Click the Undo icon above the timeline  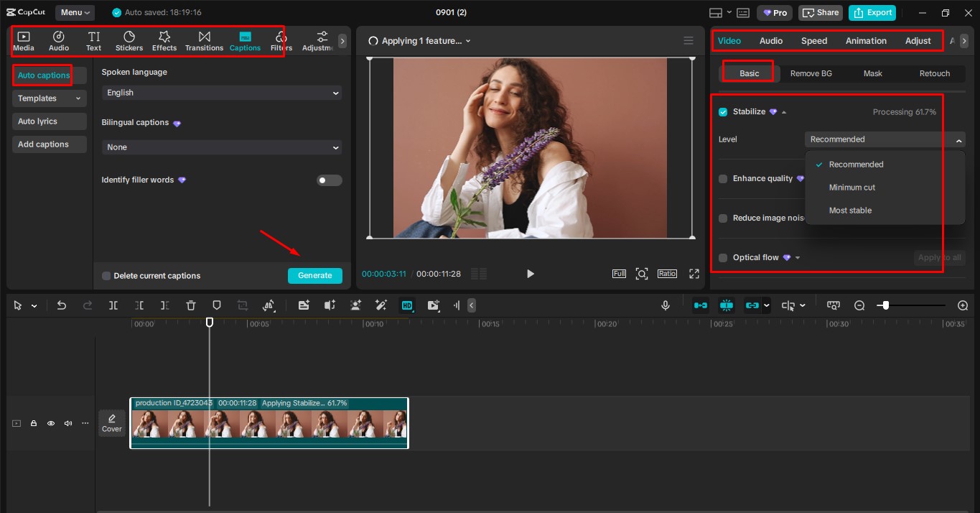coord(61,305)
